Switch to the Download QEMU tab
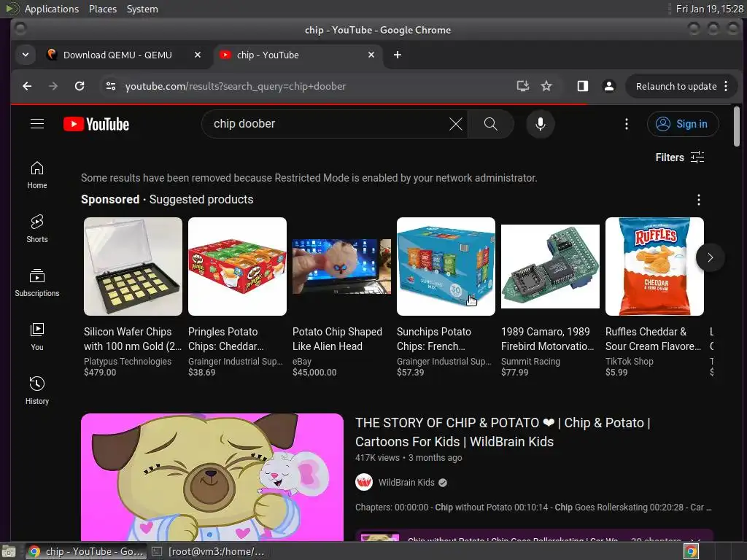This screenshot has width=747, height=560. 117,55
